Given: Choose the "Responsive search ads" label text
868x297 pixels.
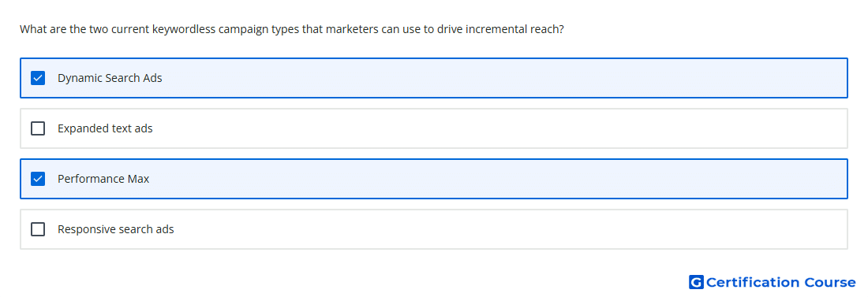Looking at the screenshot, I should coord(116,229).
